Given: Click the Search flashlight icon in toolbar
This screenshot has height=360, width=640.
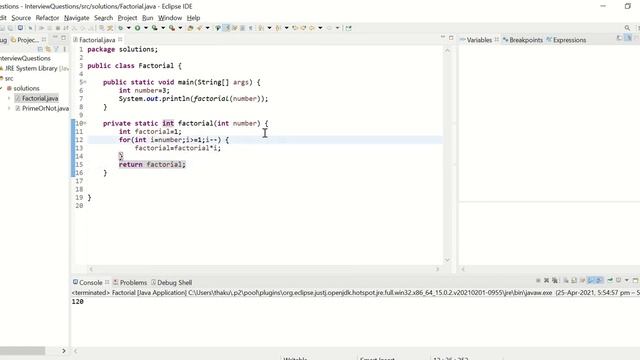Looking at the screenshot, I should tap(199, 28).
